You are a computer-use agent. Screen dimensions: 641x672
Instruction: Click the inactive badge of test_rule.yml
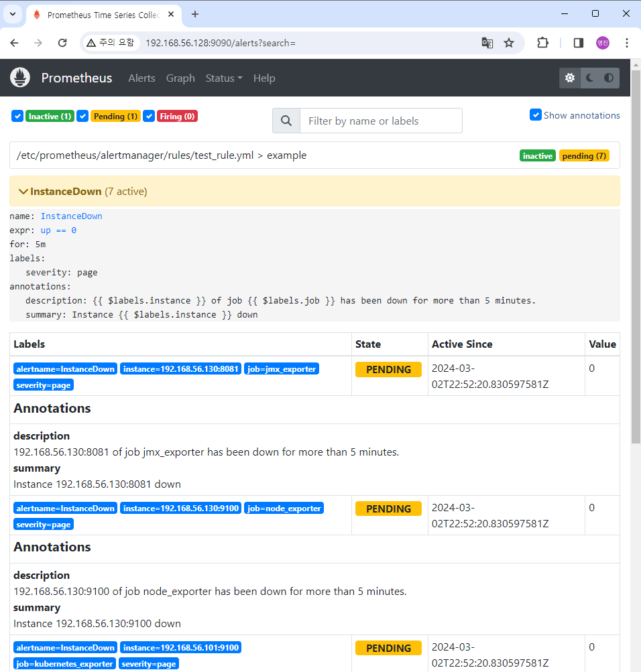click(x=537, y=155)
